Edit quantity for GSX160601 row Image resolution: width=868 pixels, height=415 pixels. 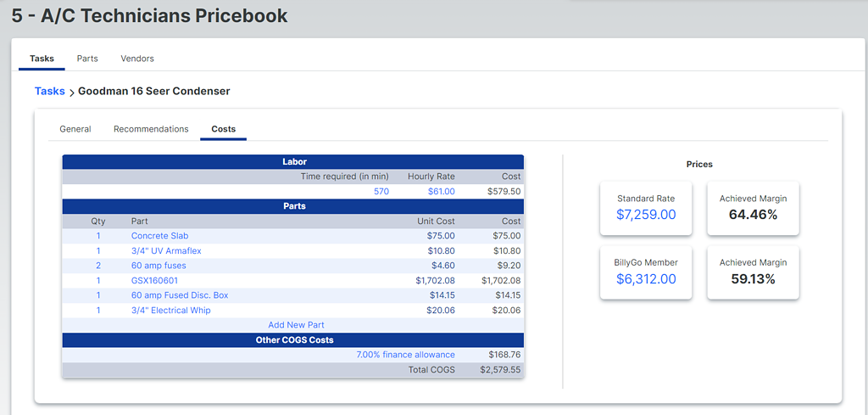[x=98, y=280]
